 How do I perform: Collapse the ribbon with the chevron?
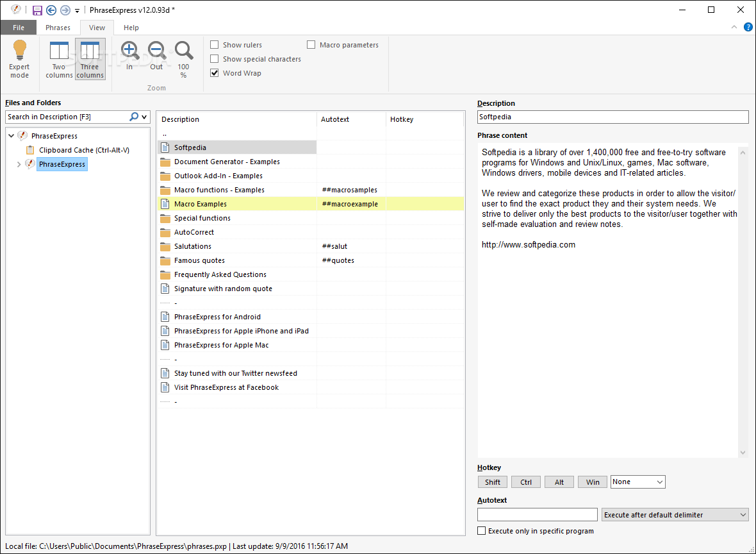(x=734, y=27)
